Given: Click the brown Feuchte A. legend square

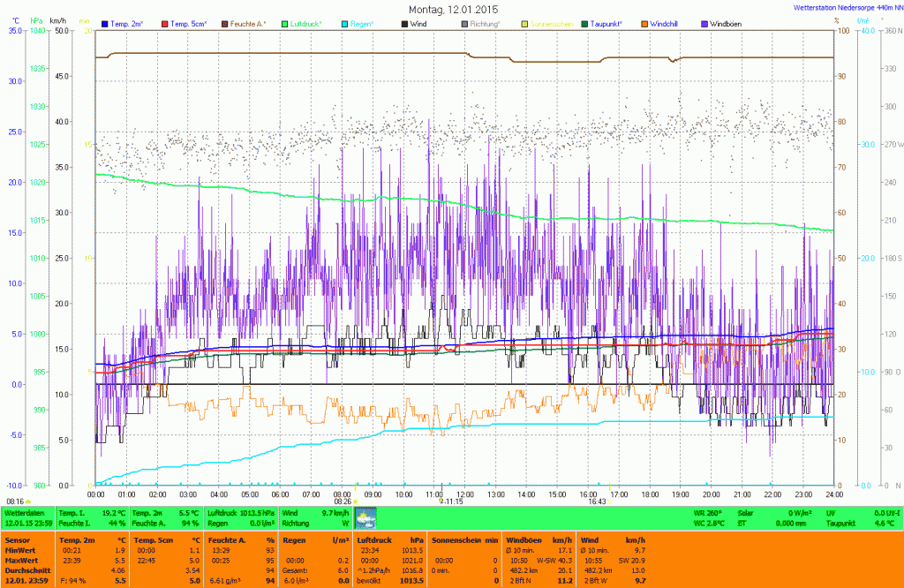Looking at the screenshot, I should (224, 22).
